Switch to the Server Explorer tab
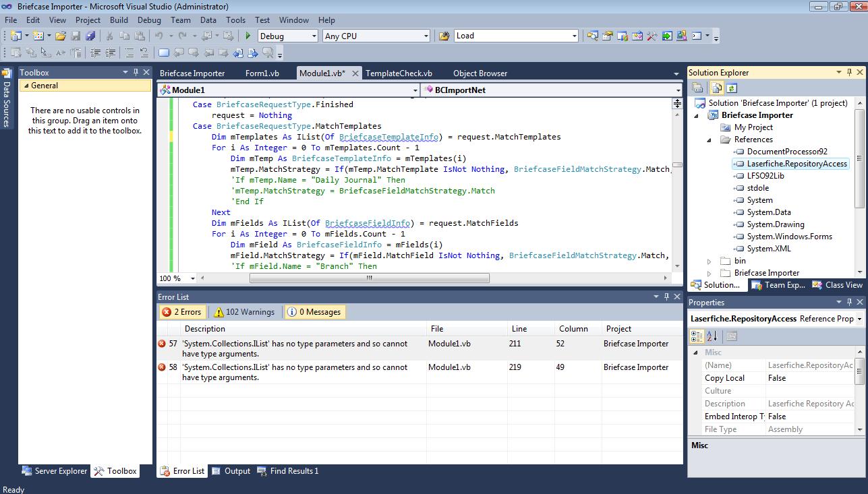This screenshot has width=868, height=494. [55, 471]
